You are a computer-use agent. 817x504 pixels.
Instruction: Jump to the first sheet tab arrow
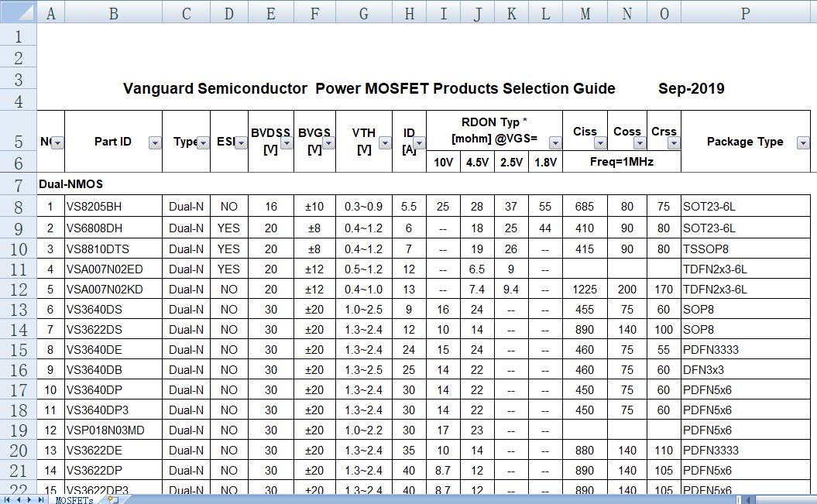click(x=7, y=500)
